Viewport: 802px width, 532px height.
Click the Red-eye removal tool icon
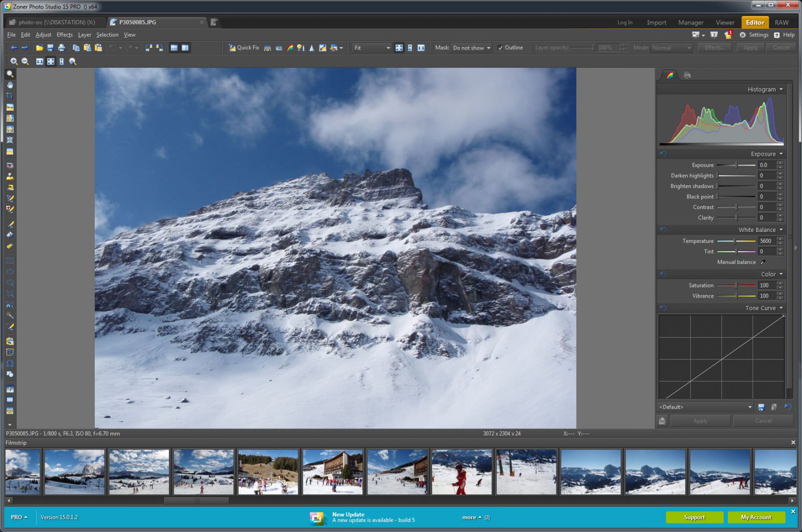pos(10,165)
